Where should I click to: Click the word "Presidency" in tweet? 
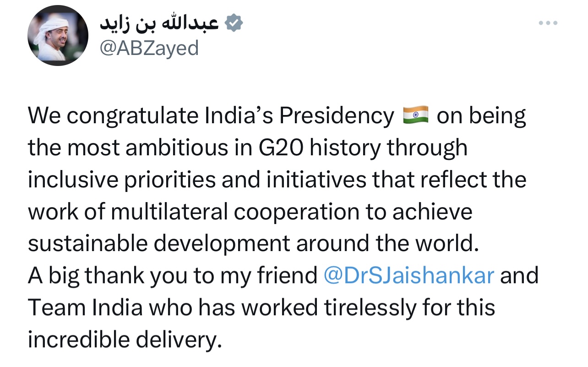pyautogui.click(x=336, y=116)
